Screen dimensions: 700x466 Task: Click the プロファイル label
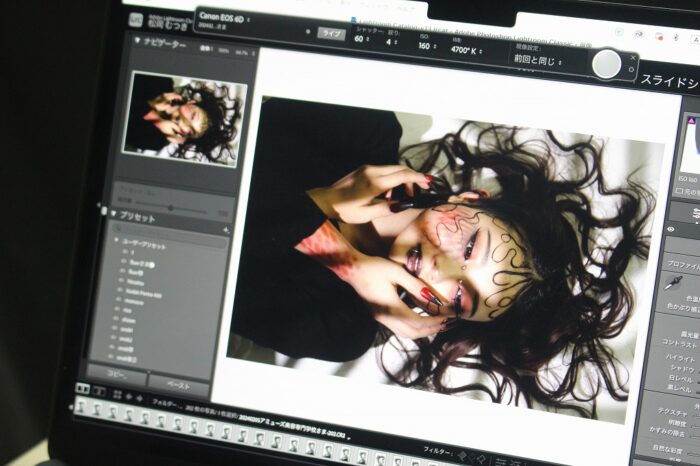(683, 264)
